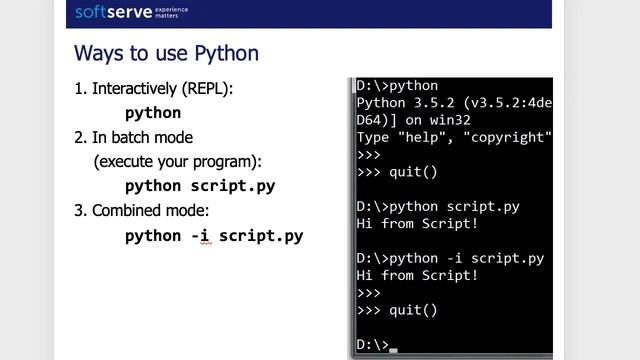
Task: Click the '3. Combined mode:' list item
Action: [142, 211]
